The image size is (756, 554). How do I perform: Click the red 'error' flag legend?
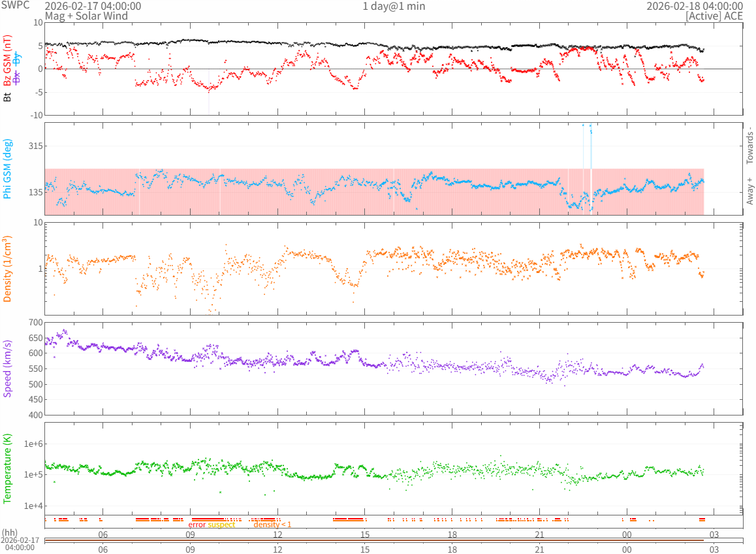(x=197, y=525)
